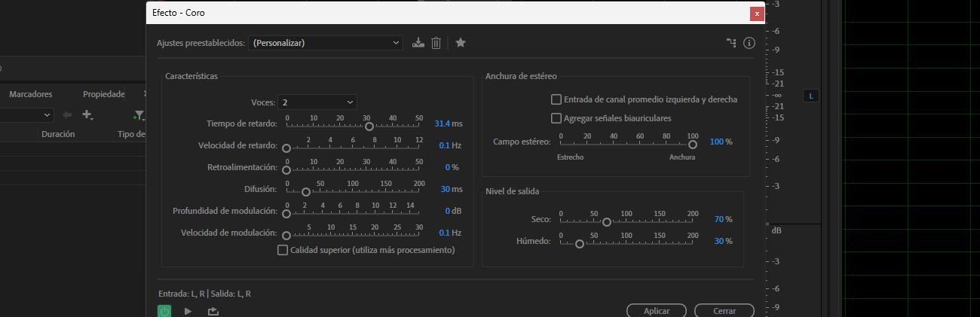The height and width of the screenshot is (317, 980).
Task: Click the Nivel de salida group title
Action: (512, 191)
